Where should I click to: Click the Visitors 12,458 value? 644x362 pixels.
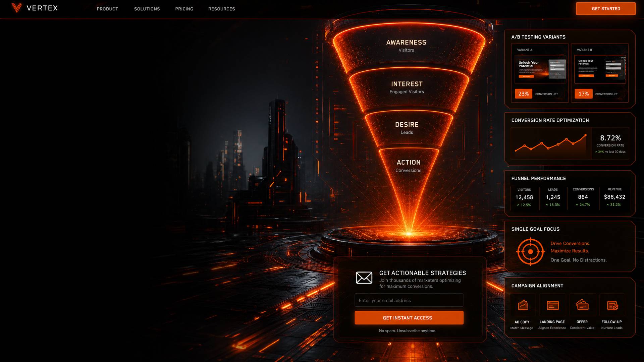click(524, 197)
